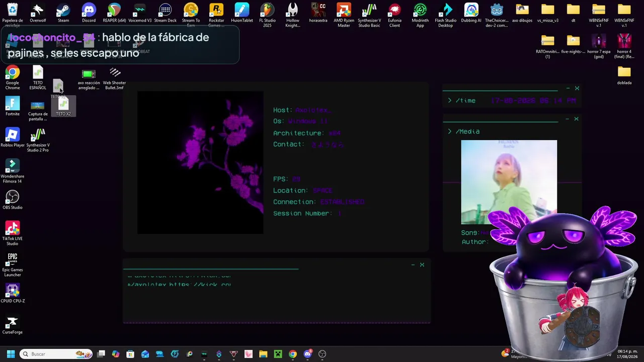
Task: Open Microsoft Store on the taskbar
Action: point(130,354)
